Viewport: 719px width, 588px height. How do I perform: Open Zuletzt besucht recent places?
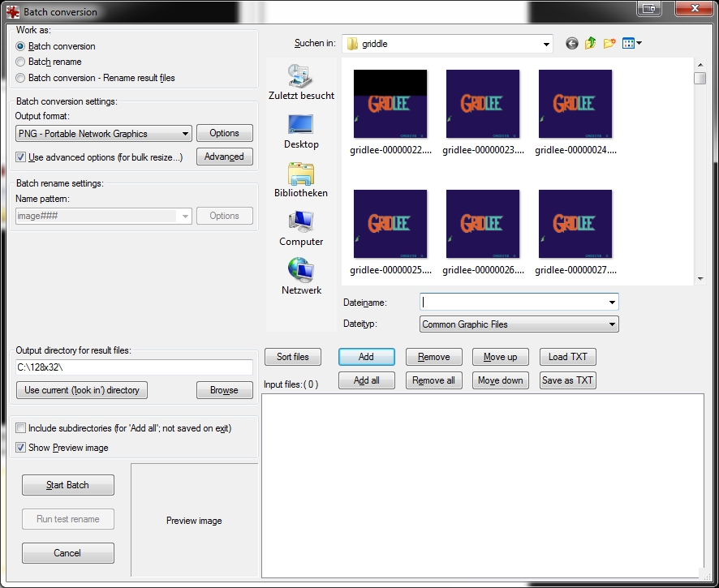click(301, 82)
